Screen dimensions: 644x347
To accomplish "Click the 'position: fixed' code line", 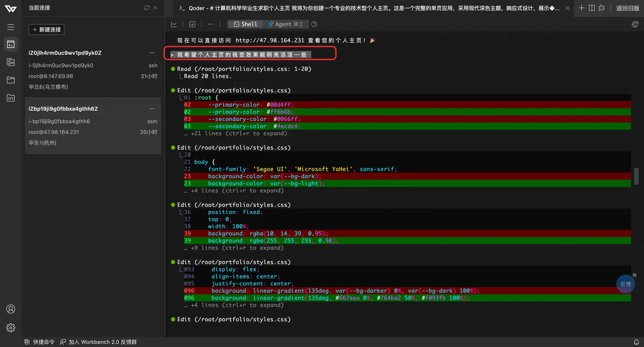I will tap(407, 212).
